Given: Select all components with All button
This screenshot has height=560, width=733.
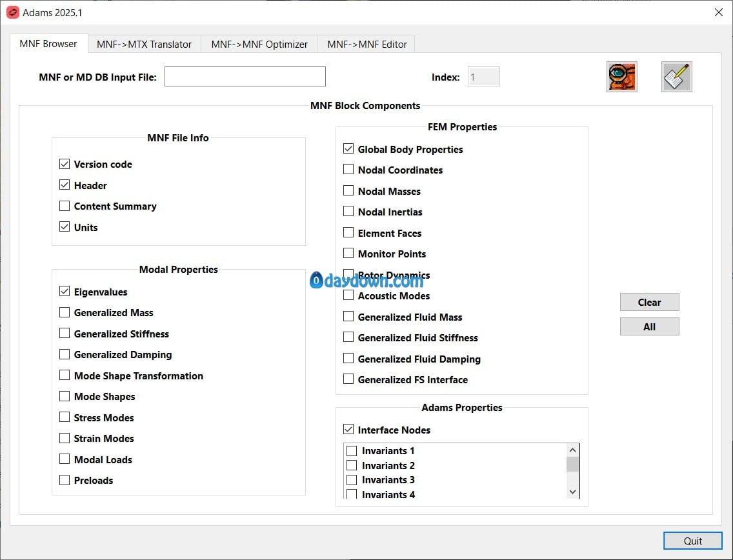Looking at the screenshot, I should click(x=649, y=326).
